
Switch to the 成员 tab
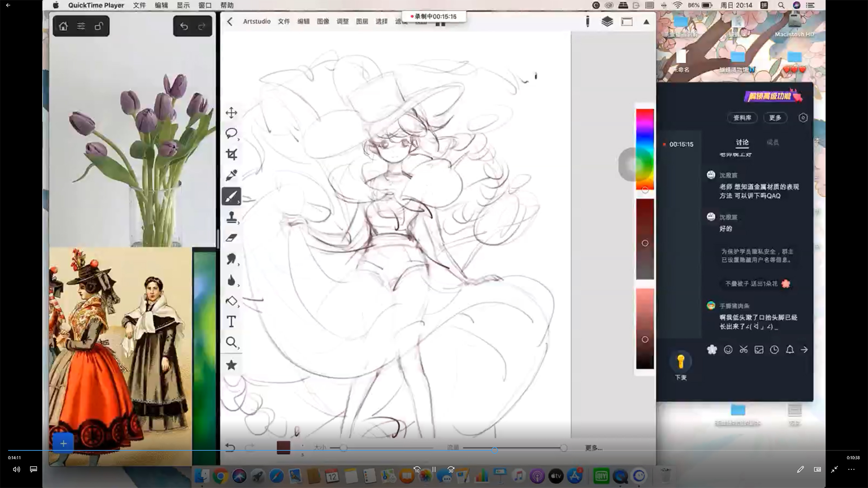coord(773,142)
